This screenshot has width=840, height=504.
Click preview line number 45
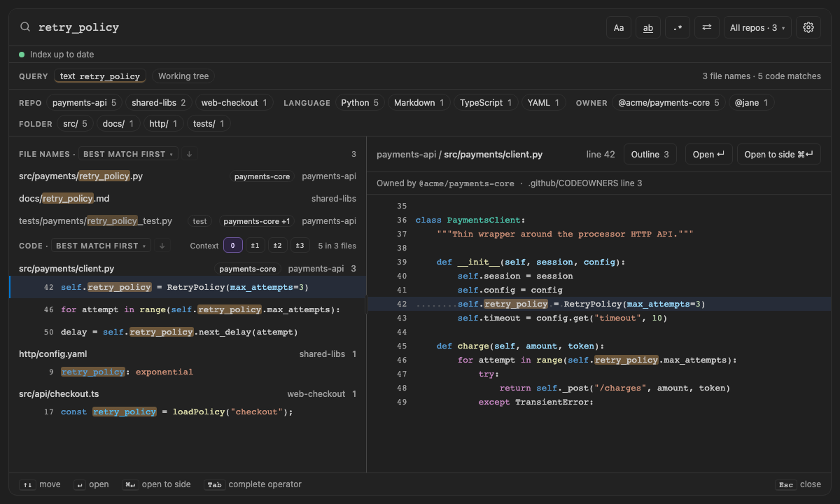click(x=401, y=346)
